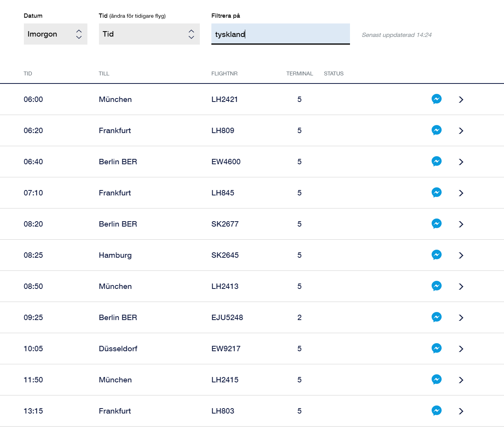Get Messenger updates for Hamburg flight SK2645
The width and height of the screenshot is (504, 427).
[x=436, y=255]
